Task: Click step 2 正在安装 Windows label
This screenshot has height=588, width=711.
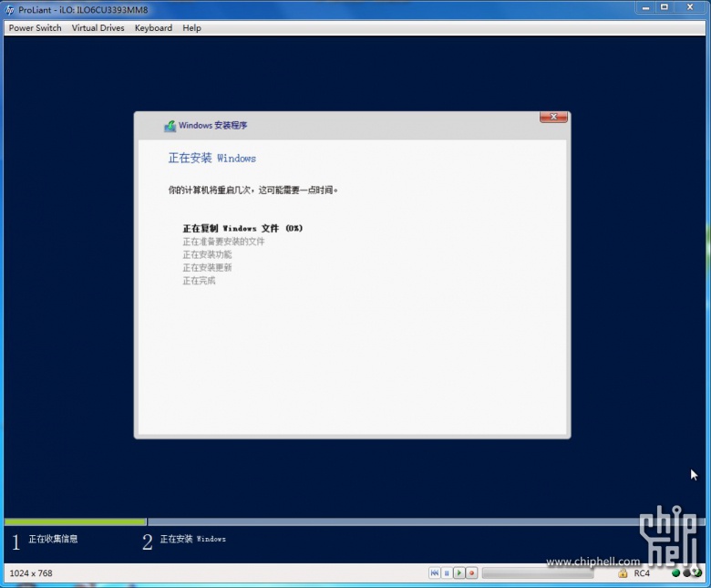Action: point(192,539)
